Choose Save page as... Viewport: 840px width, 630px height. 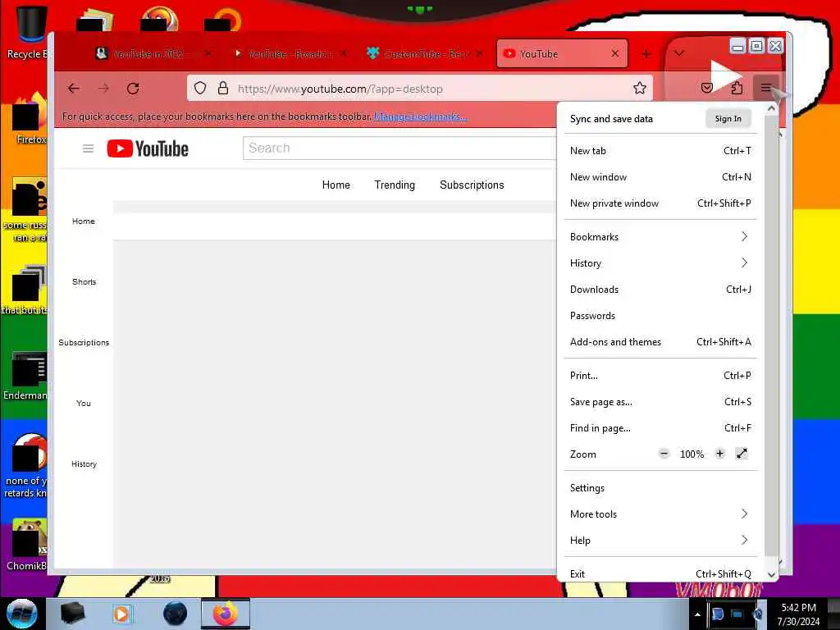coord(660,402)
